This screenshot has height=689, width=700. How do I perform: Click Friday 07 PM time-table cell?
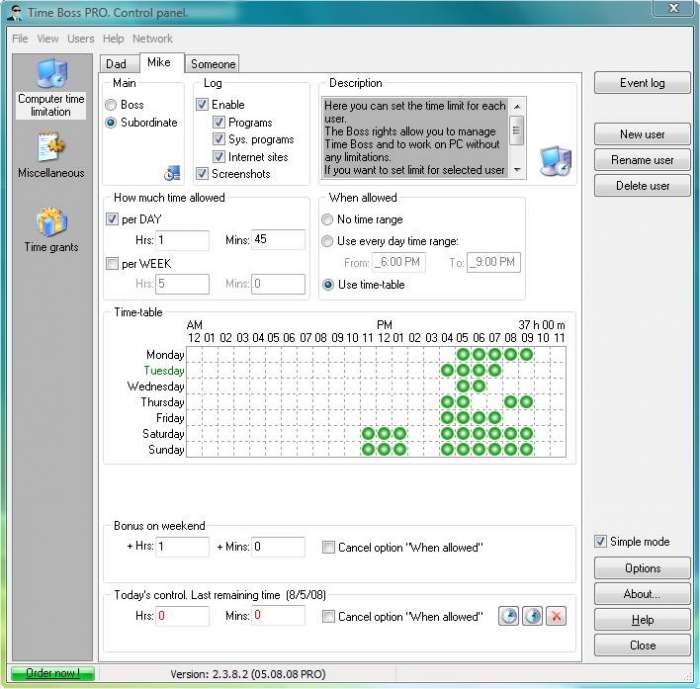pos(495,418)
